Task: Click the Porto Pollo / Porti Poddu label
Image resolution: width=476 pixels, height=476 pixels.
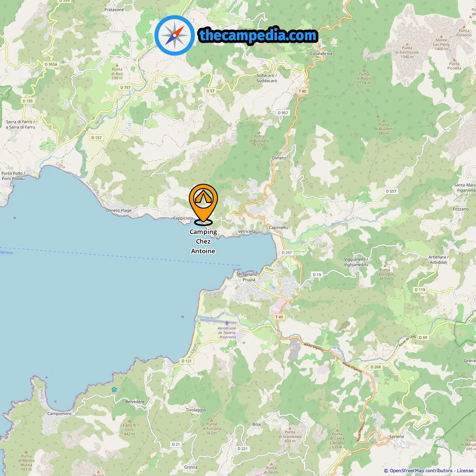Action: click(13, 176)
